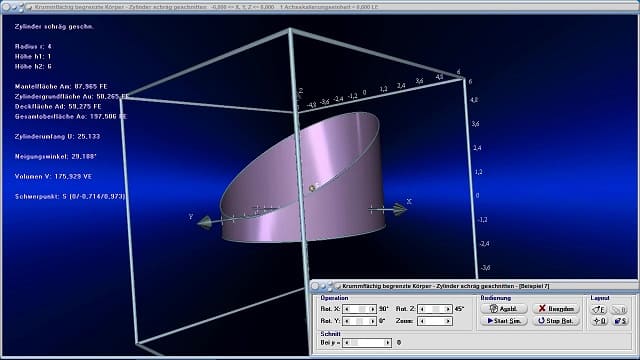Click the first button under Bedienung
The image size is (640, 360).
coord(504,309)
